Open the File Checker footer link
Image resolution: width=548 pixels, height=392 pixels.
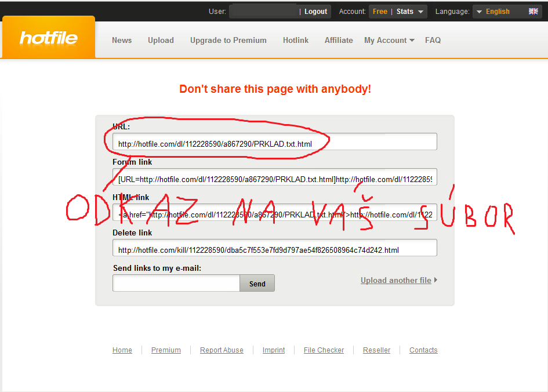[x=324, y=350]
